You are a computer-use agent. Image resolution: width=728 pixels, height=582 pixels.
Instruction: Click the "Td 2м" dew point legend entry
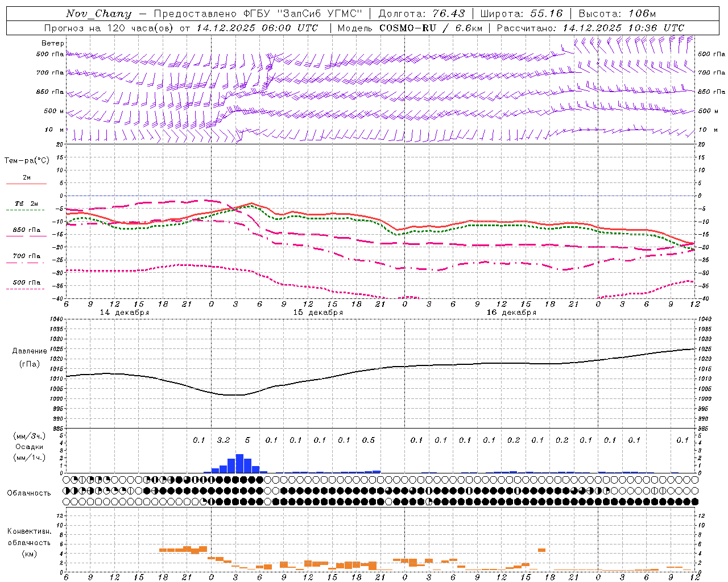click(x=26, y=203)
